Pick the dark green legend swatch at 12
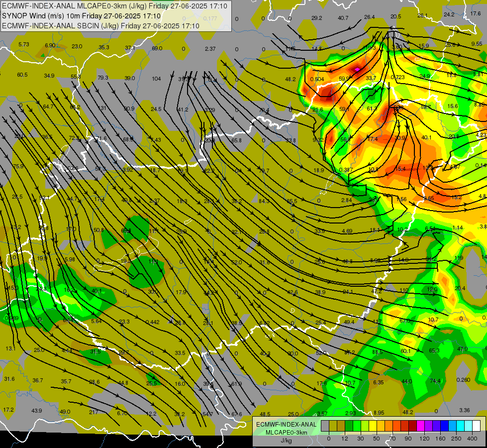 (x=349, y=426)
